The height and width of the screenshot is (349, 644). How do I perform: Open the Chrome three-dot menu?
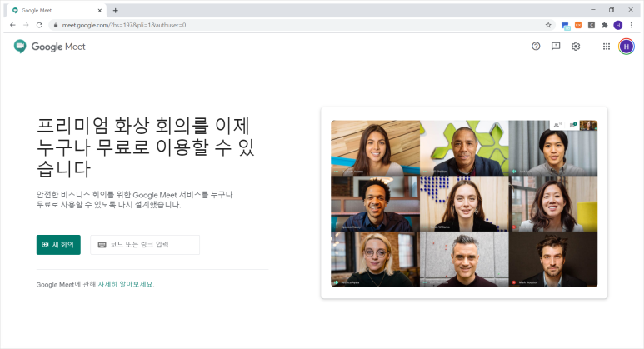click(x=632, y=25)
